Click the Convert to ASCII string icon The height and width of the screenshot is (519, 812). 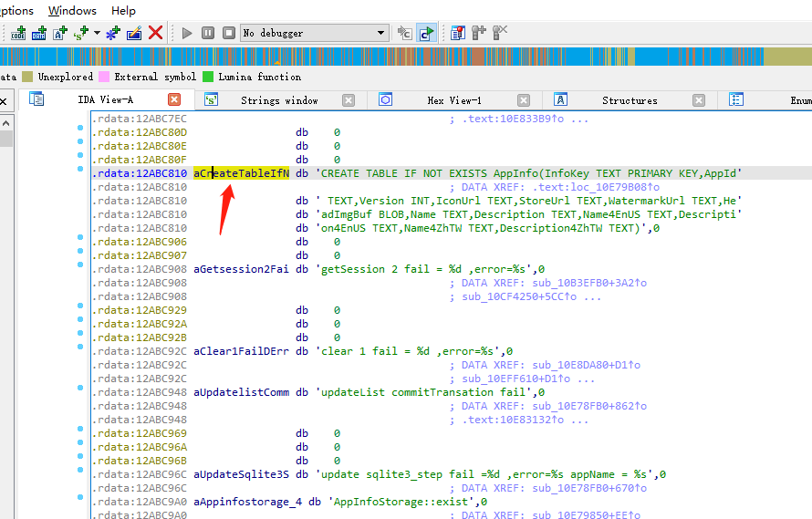pos(60,33)
